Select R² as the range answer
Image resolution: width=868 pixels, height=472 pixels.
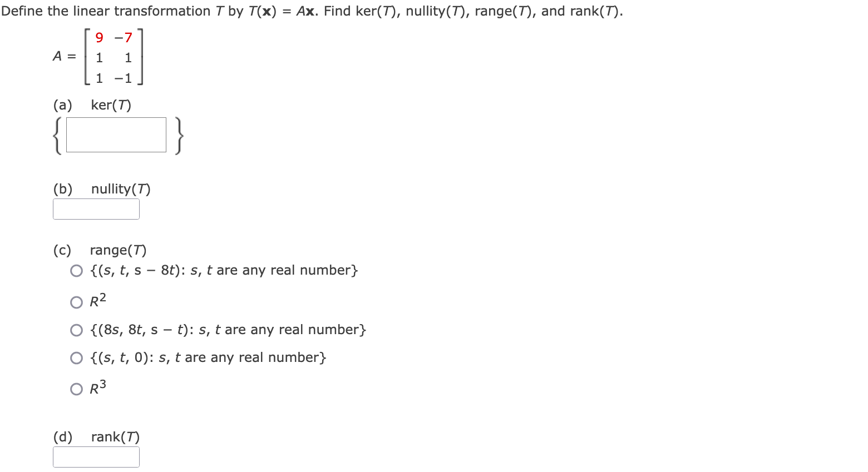point(76,301)
